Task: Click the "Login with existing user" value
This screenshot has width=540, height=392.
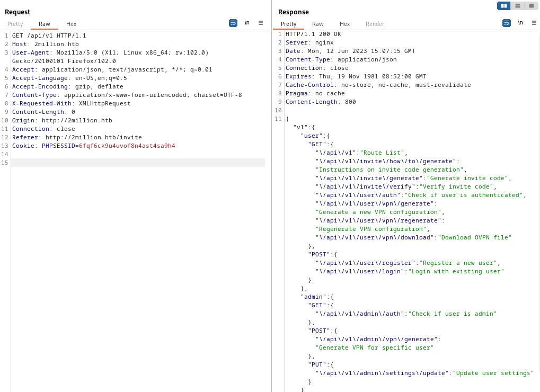Action: (456, 272)
